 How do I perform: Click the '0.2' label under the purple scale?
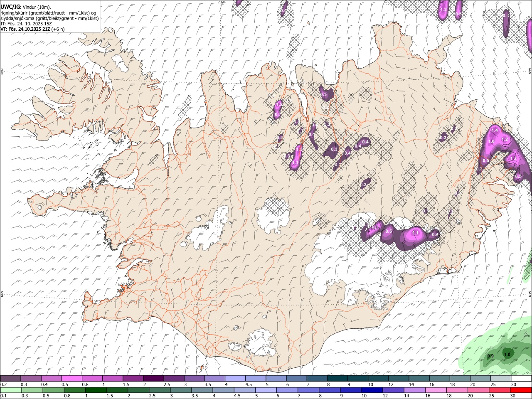coord(3,384)
